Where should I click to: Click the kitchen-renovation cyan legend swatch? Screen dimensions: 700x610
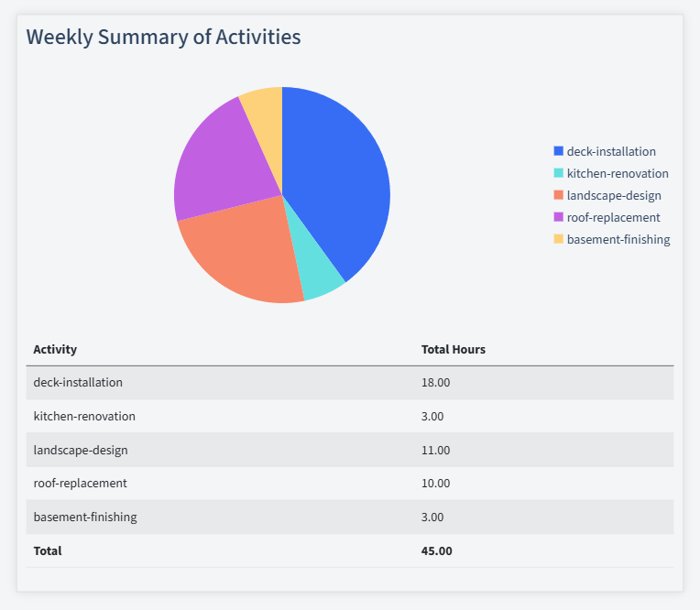(559, 173)
